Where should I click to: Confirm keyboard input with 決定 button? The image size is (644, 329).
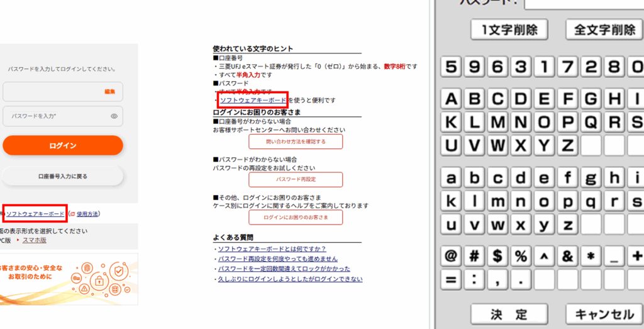pyautogui.click(x=510, y=314)
